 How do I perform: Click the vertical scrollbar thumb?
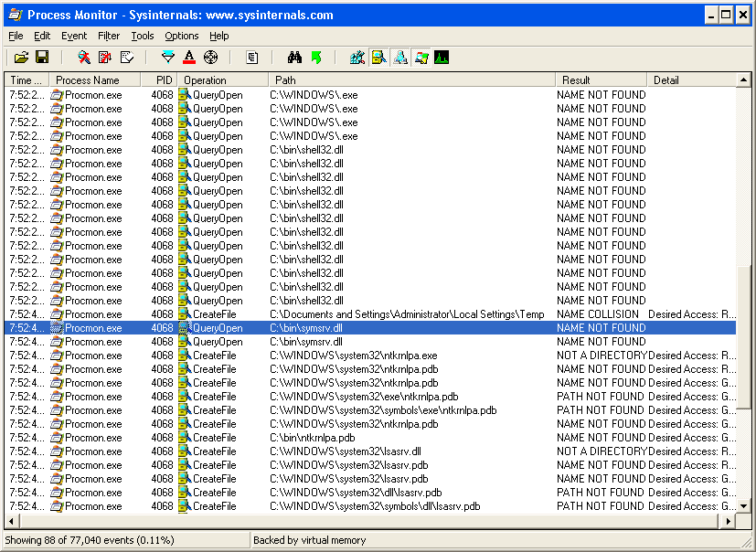pos(743,337)
